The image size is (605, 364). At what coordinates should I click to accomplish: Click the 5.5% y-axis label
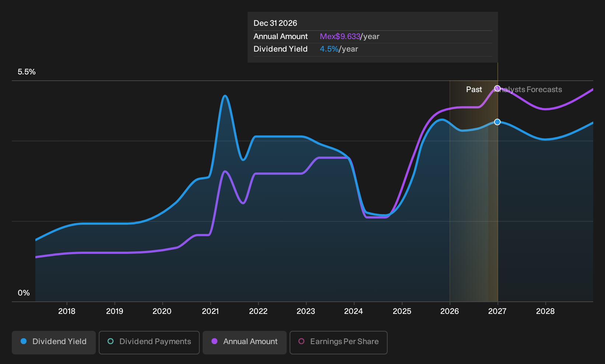[27, 72]
